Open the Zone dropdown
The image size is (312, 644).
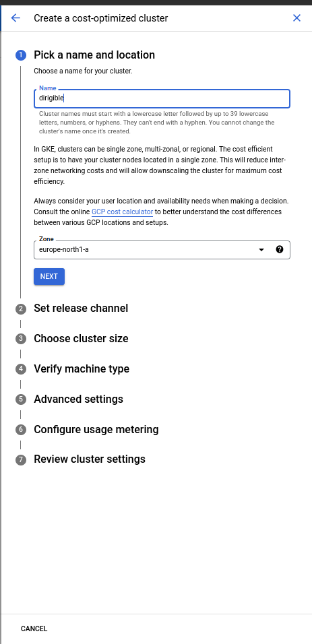coord(162,250)
